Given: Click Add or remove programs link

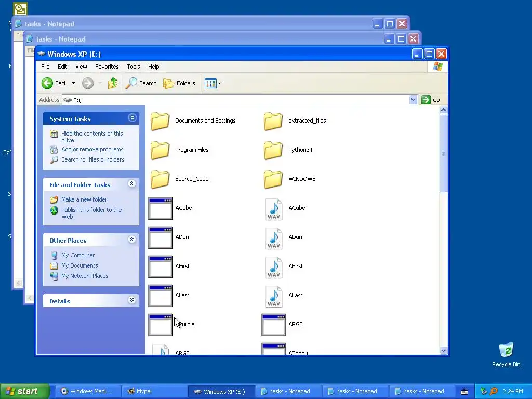Looking at the screenshot, I should [92, 149].
